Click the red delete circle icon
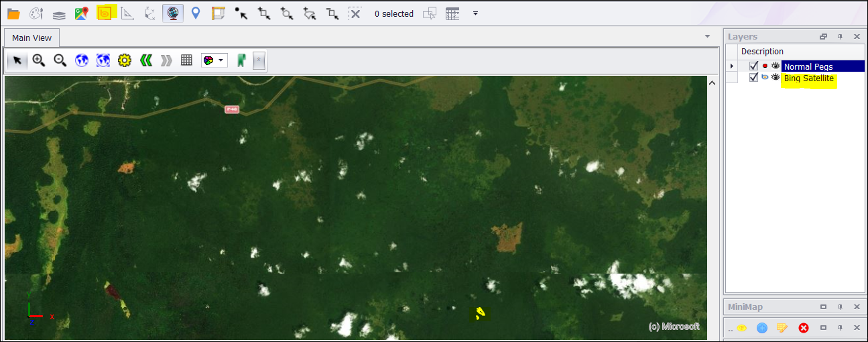This screenshot has height=342, width=868. tap(803, 328)
